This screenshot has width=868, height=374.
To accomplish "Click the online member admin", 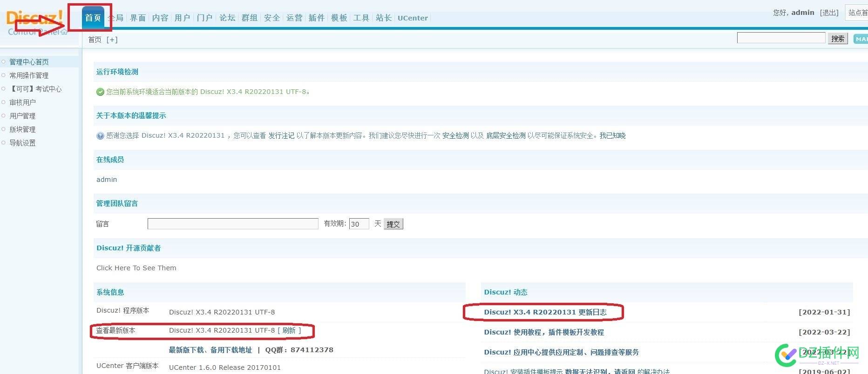I will [x=107, y=180].
